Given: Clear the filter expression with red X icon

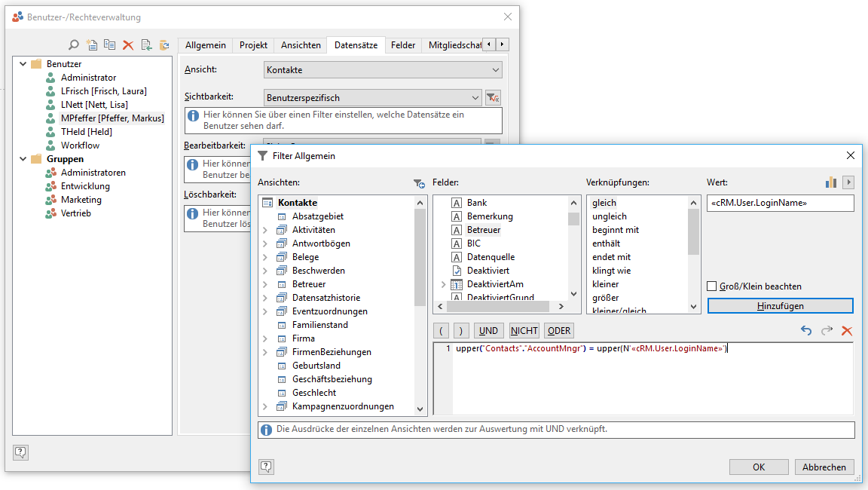Looking at the screenshot, I should [x=847, y=331].
